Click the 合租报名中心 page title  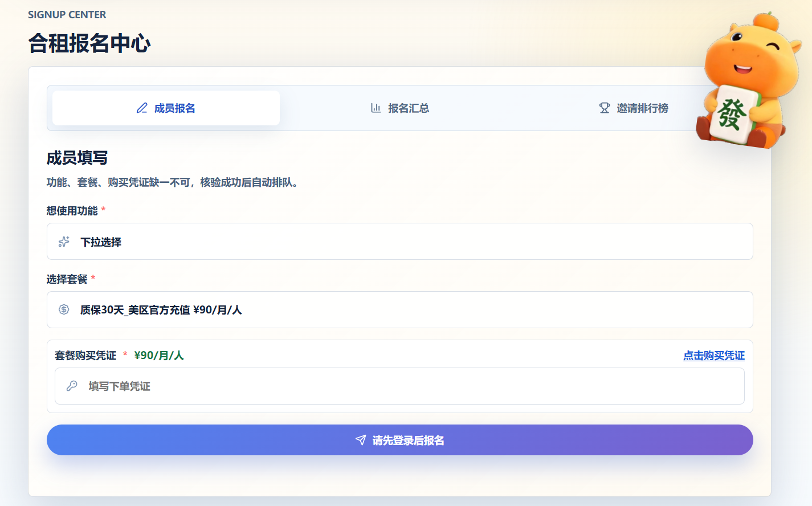[89, 43]
